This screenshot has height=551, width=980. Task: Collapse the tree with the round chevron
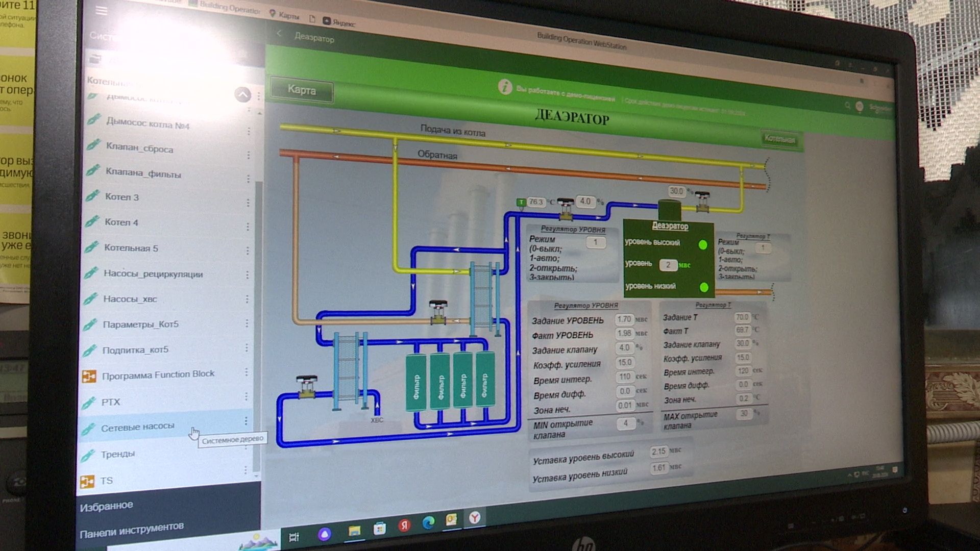coord(243,94)
